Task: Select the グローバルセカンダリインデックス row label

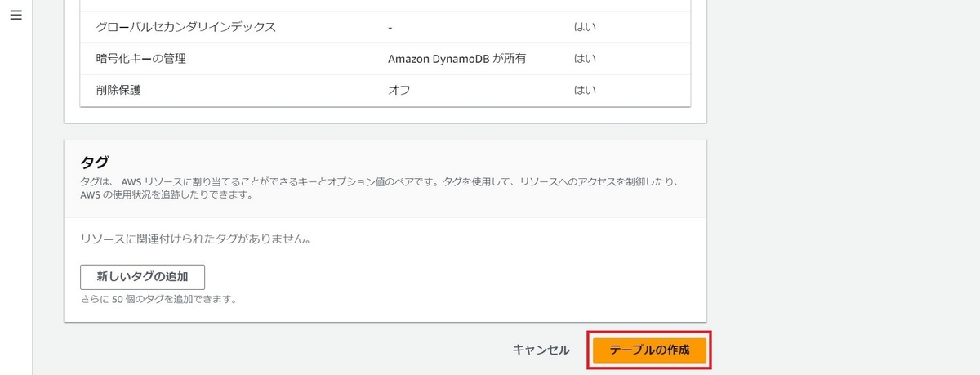Action: (185, 27)
